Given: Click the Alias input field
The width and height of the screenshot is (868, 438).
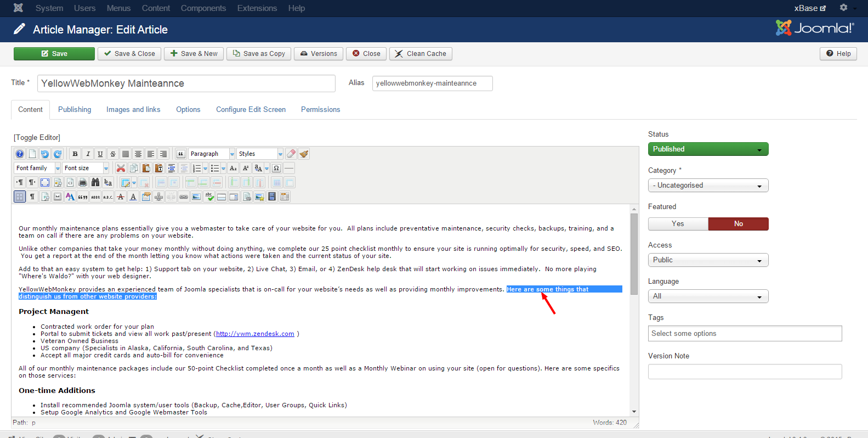Looking at the screenshot, I should tap(433, 83).
